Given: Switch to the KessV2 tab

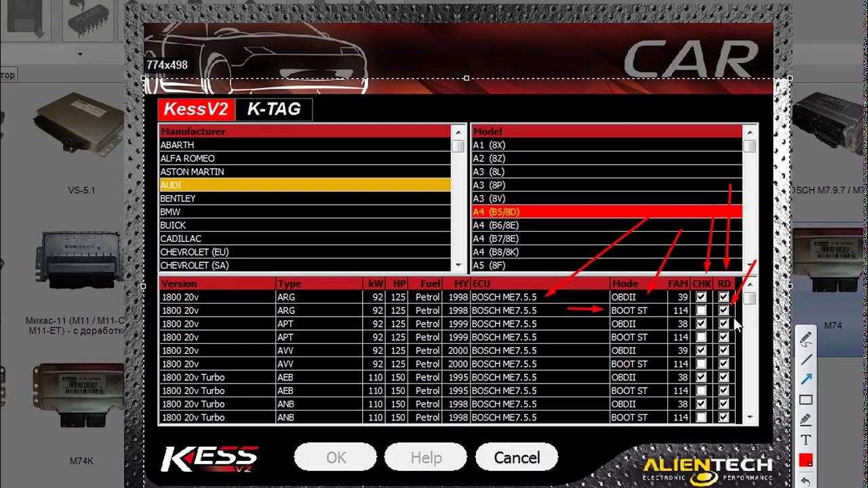Looking at the screenshot, I should click(196, 109).
